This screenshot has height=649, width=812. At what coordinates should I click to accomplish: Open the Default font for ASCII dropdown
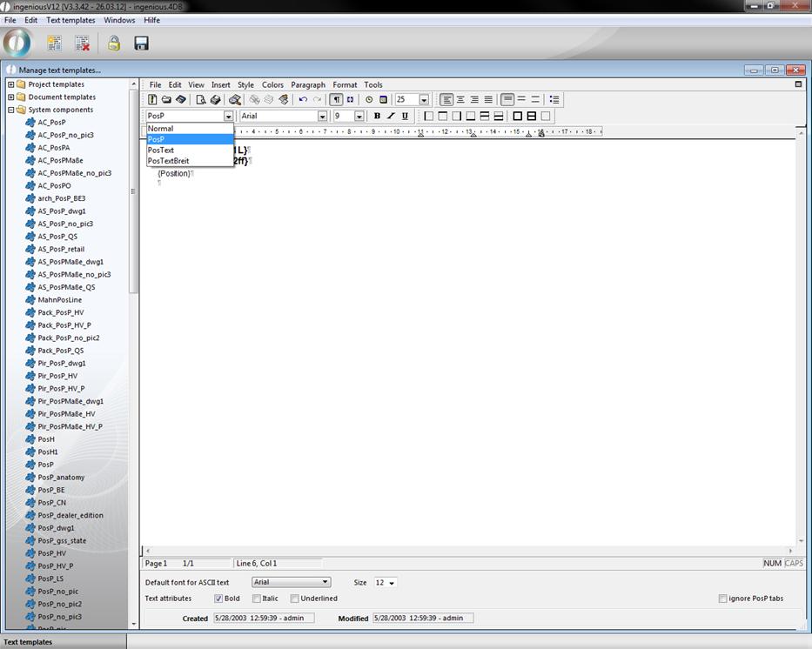point(325,582)
